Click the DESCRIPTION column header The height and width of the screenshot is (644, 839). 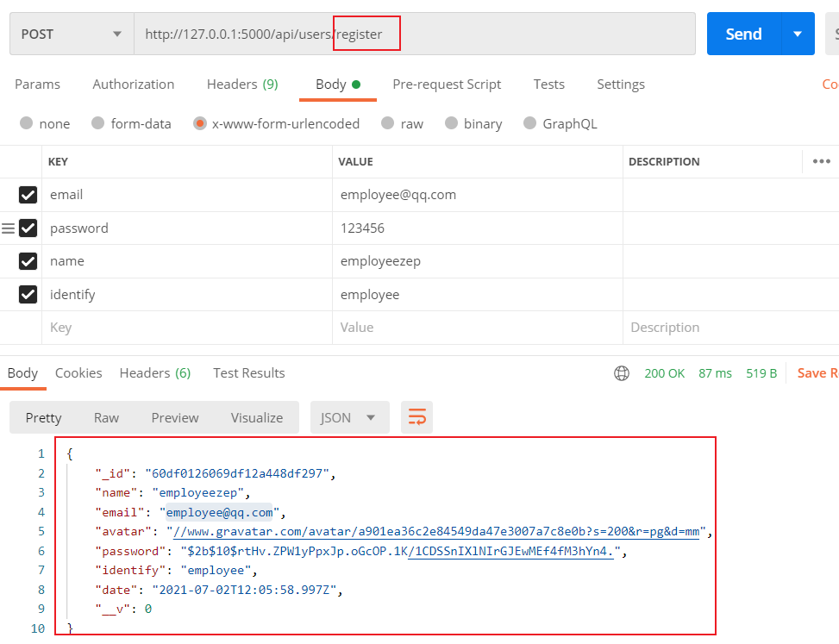coord(664,161)
